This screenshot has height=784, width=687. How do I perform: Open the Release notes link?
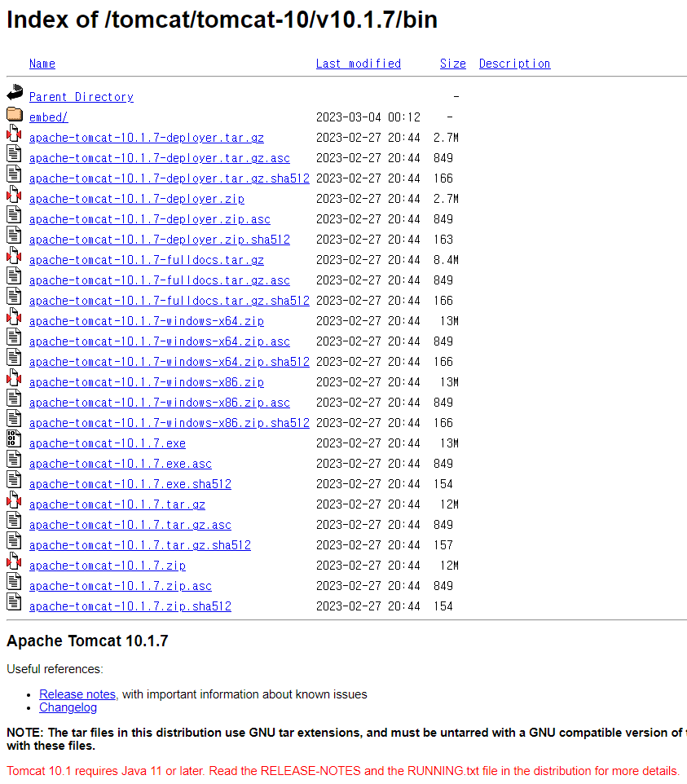coord(77,694)
